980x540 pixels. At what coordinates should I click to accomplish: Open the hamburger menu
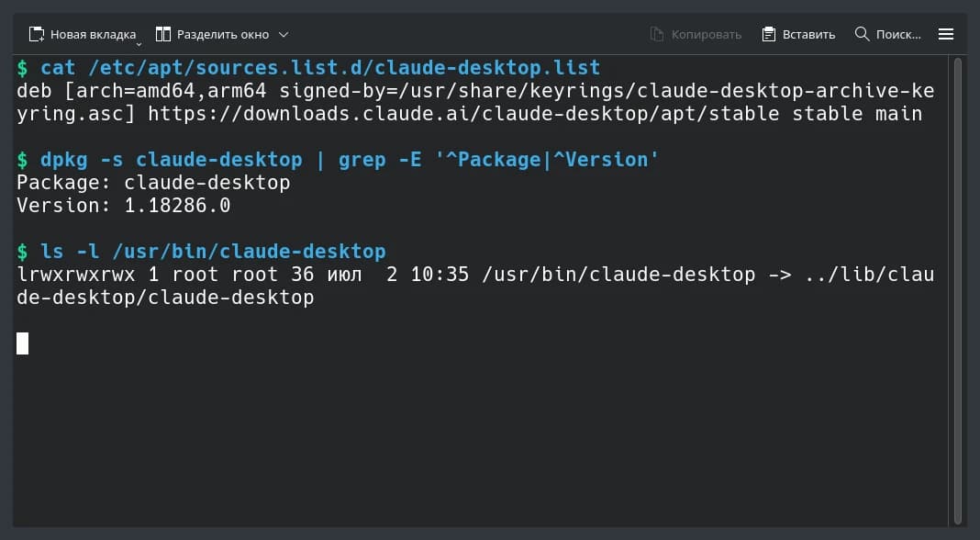coord(946,34)
